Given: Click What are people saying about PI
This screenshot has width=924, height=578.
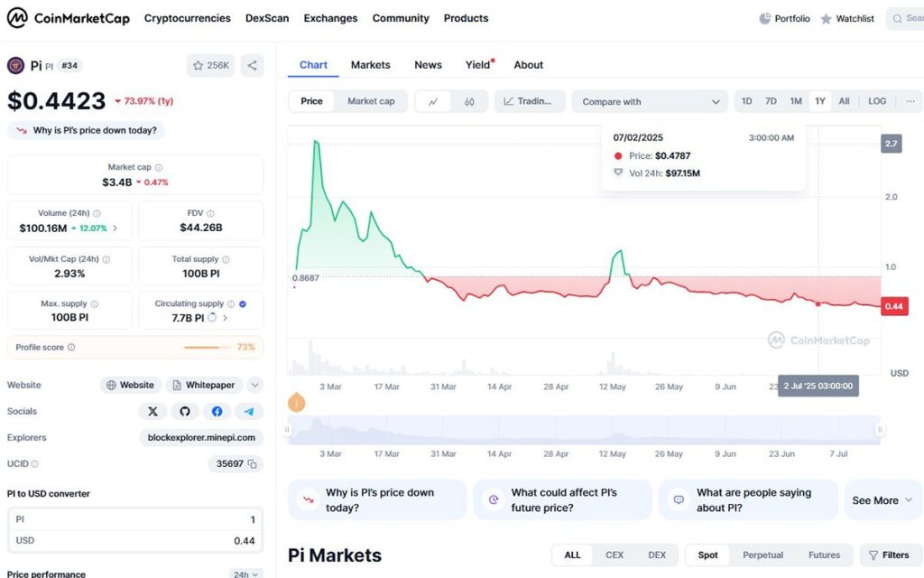Looking at the screenshot, I should (x=748, y=500).
